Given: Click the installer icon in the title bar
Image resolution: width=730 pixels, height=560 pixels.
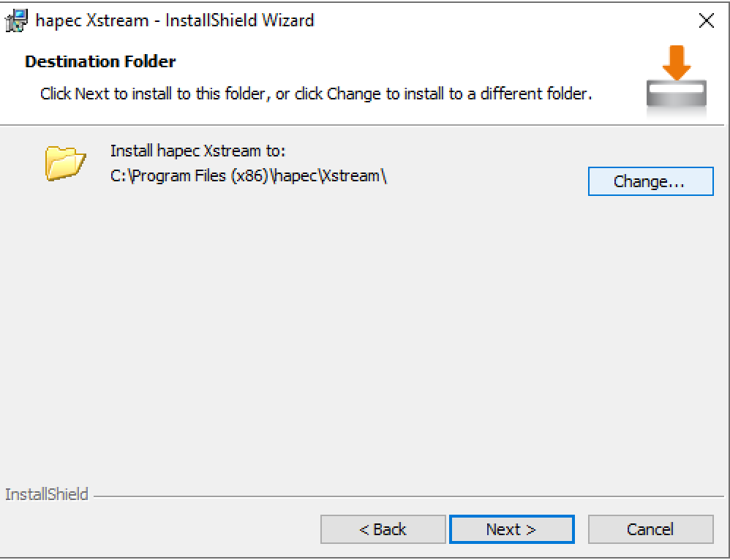Looking at the screenshot, I should click(x=16, y=21).
